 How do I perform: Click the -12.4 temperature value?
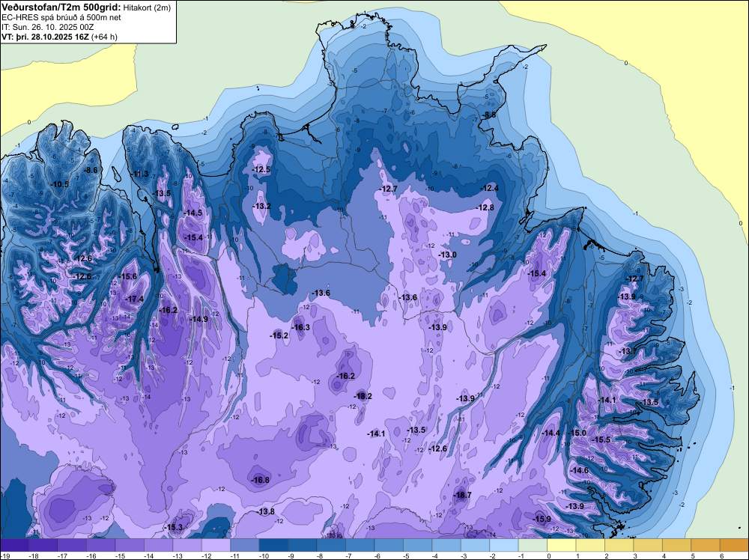tap(490, 188)
